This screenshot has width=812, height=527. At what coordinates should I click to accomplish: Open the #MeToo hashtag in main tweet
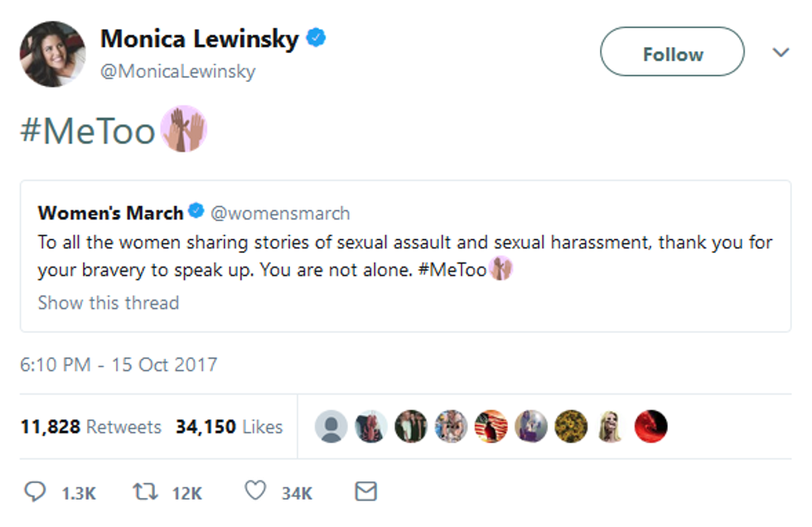point(88,131)
